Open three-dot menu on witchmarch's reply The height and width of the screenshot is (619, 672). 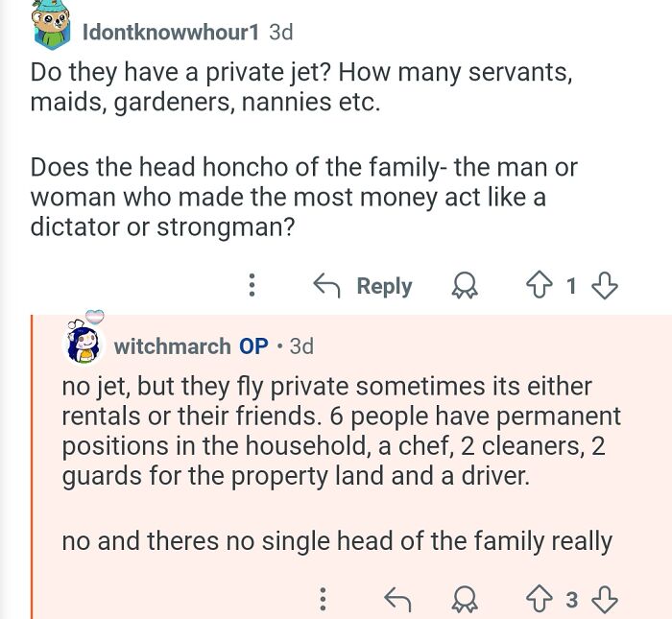[324, 599]
